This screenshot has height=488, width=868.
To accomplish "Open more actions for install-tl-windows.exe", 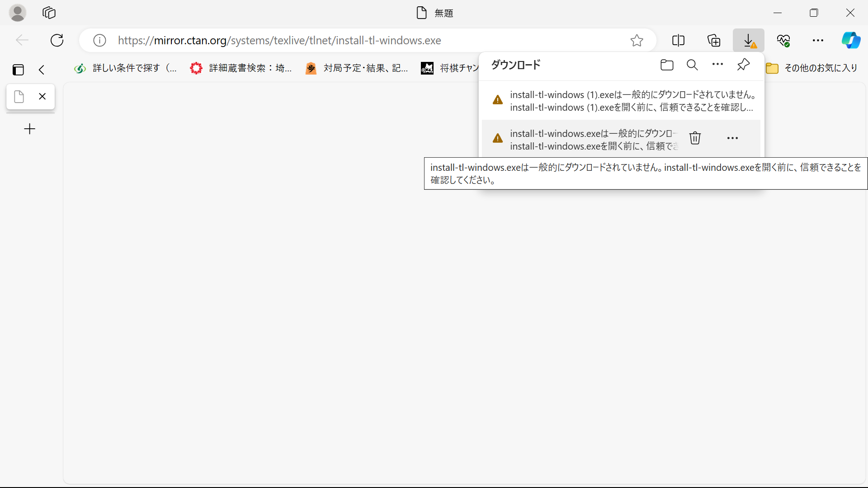I will coord(732,138).
